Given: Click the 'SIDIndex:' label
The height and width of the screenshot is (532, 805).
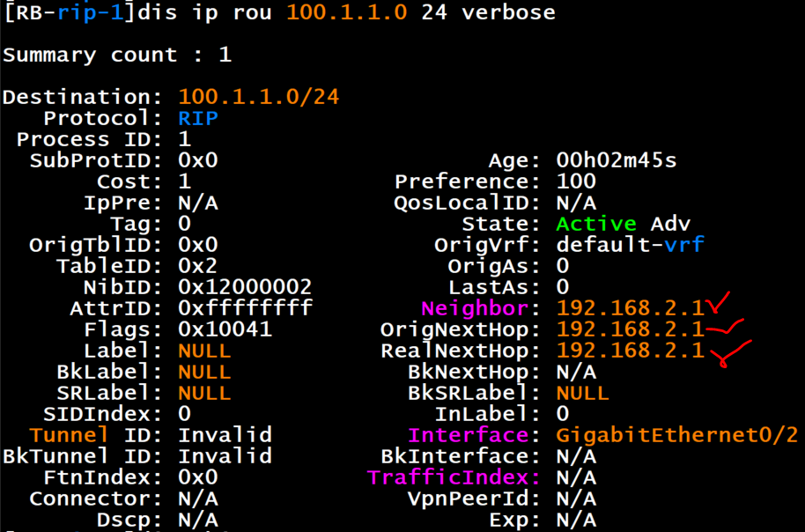Looking at the screenshot, I should [103, 413].
